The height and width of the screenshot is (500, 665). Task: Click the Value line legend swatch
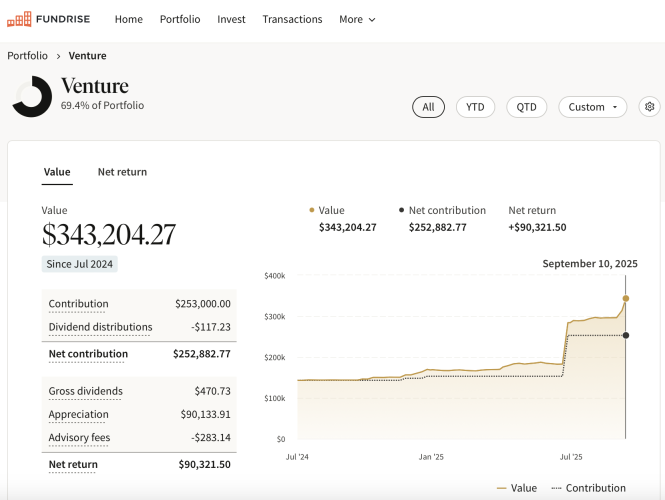click(501, 489)
